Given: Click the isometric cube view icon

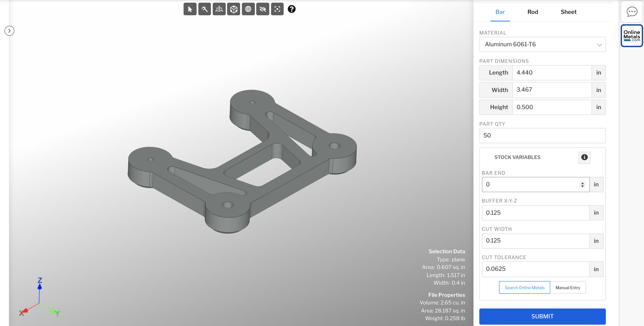Looking at the screenshot, I should [x=233, y=9].
